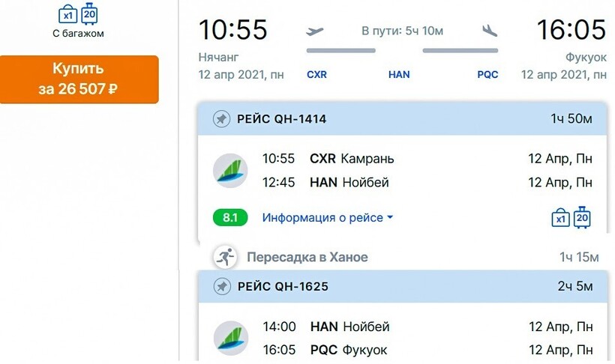The width and height of the screenshot is (615, 364).
Task: Click the carry-on bag icon above the buy button
Action: [x=67, y=13]
